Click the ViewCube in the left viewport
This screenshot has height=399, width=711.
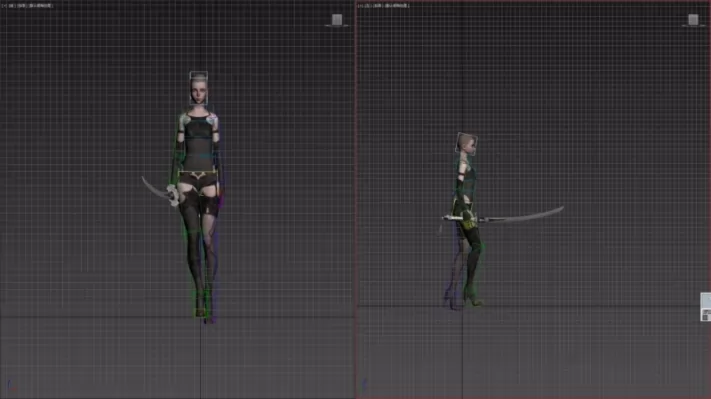pyautogui.click(x=693, y=19)
